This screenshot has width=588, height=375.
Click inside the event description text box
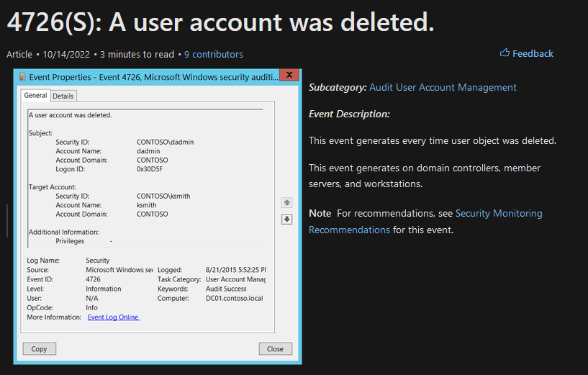point(145,179)
